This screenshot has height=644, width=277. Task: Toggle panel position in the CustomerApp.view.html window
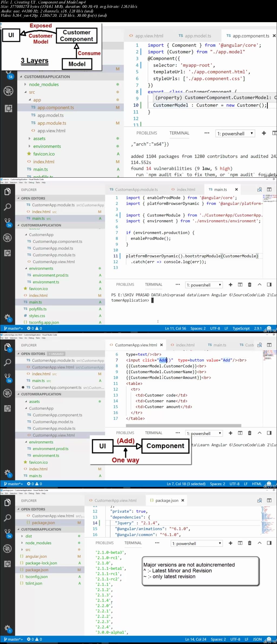[269, 433]
